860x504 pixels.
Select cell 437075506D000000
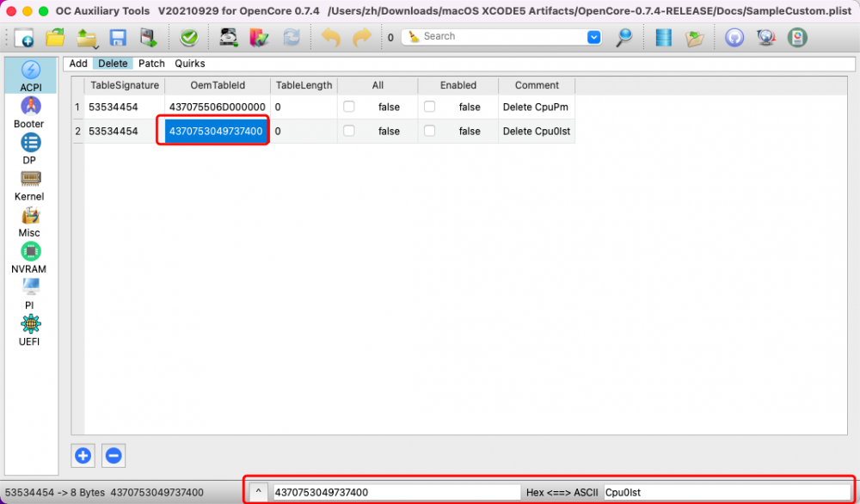pos(218,107)
